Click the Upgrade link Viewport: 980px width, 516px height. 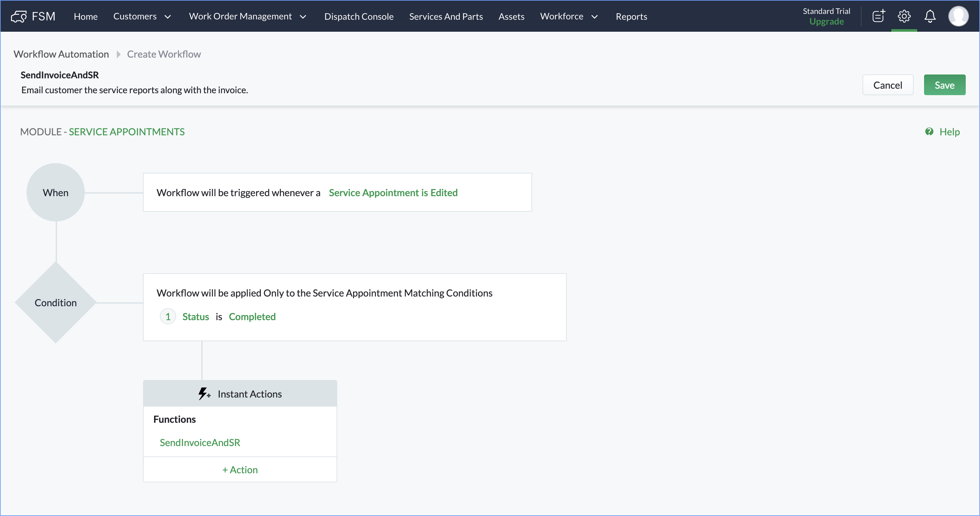coord(826,22)
